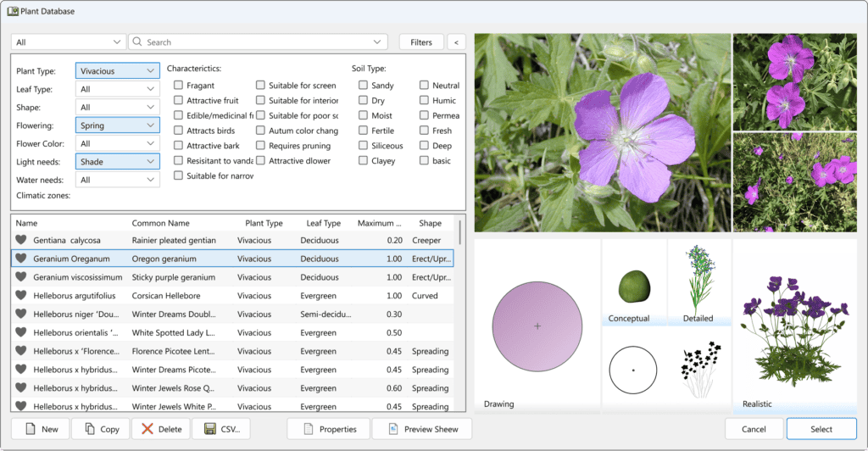Select the Realistic 3D plant preview

click(x=795, y=326)
